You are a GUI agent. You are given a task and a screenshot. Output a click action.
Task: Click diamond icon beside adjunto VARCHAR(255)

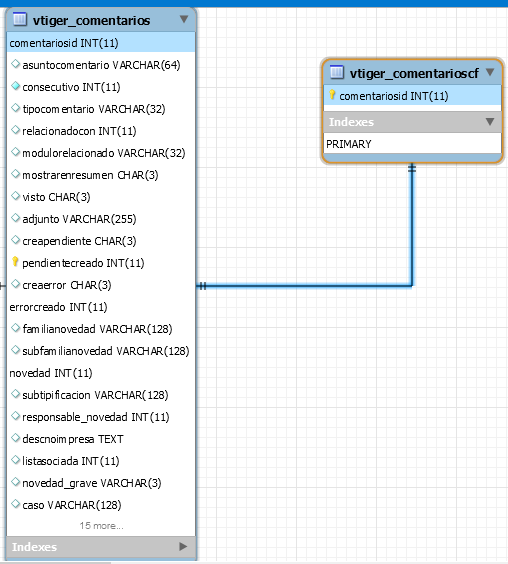click(x=15, y=218)
